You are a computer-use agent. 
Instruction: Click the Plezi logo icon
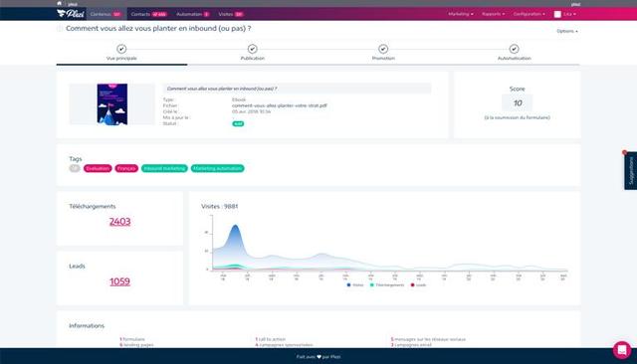[x=71, y=14]
